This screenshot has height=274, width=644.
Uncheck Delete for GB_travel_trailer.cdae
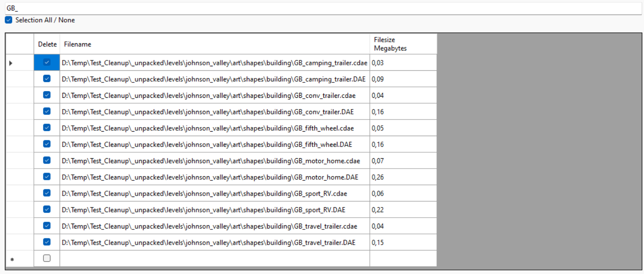click(46, 225)
